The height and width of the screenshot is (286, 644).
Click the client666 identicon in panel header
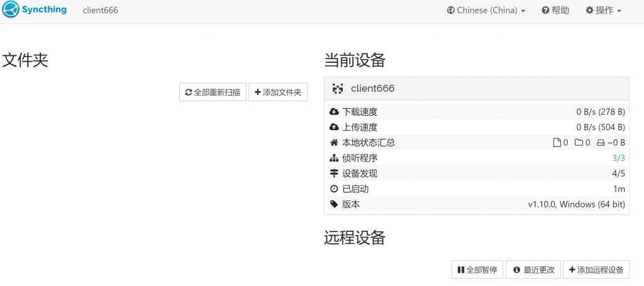(338, 88)
